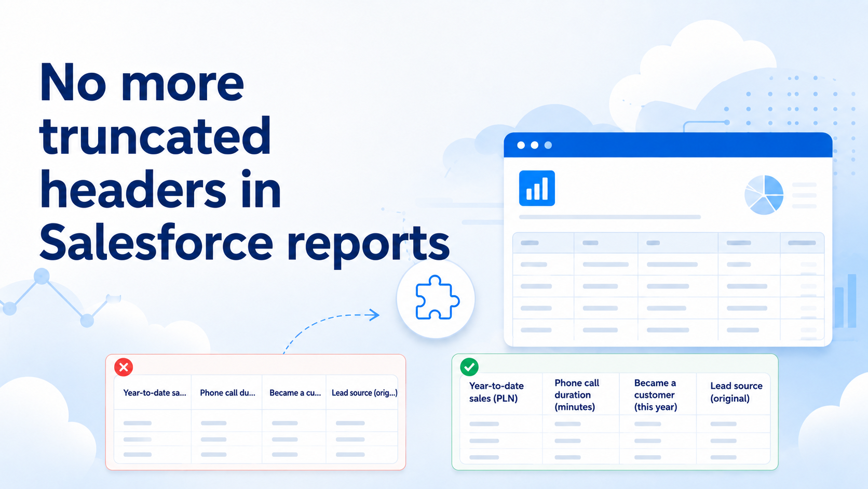Select the "Became a customer (this year)" header
The image size is (868, 489).
tap(656, 395)
